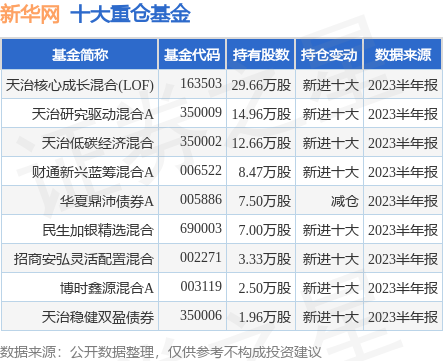Click fund name 招商安弘灵活配置混合

(84, 259)
